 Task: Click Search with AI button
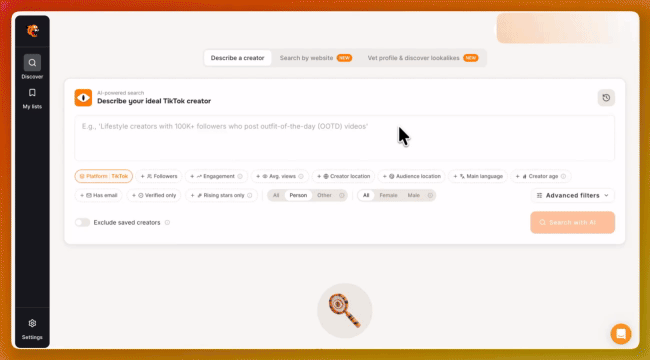coord(572,223)
